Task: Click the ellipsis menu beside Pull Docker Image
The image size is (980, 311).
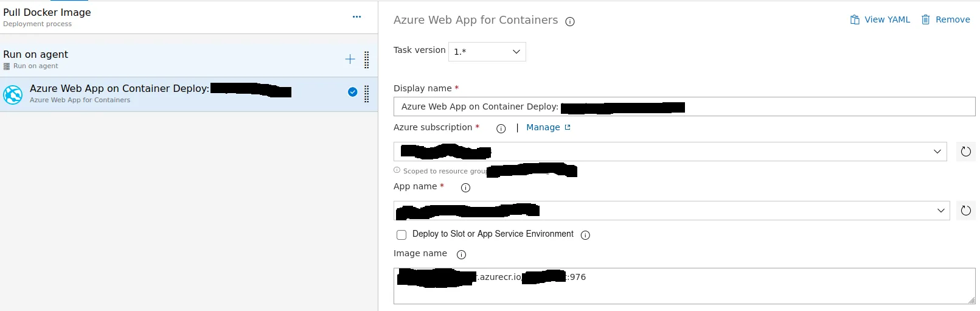Action: coord(356,17)
